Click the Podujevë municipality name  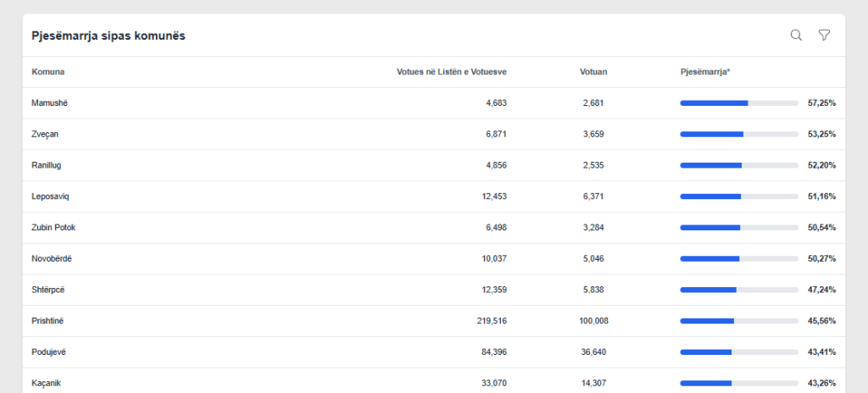(x=49, y=351)
